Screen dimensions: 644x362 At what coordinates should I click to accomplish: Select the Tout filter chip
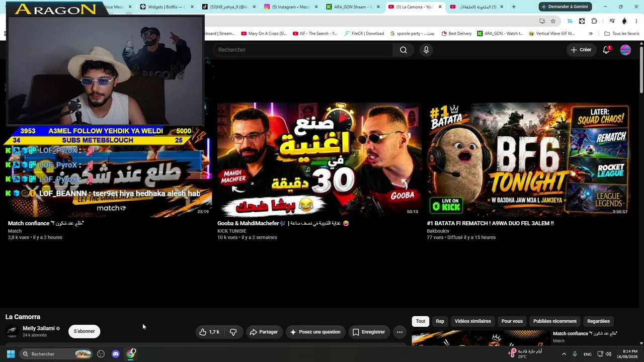[x=421, y=321]
